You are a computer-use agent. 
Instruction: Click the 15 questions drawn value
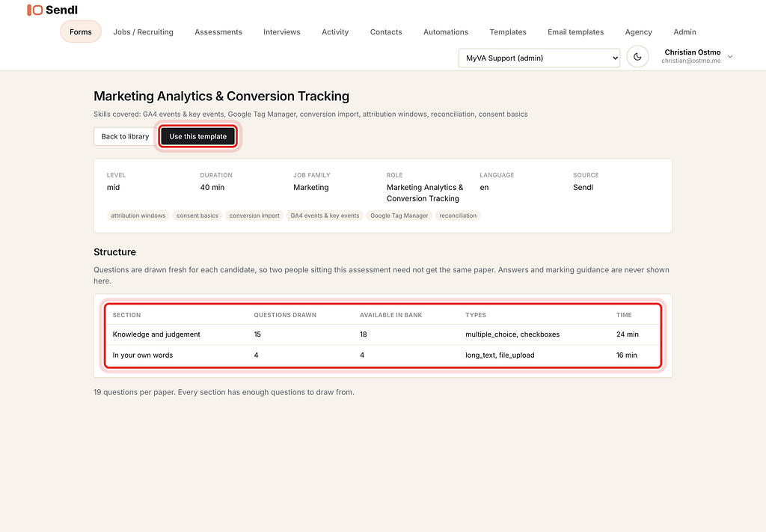pyautogui.click(x=257, y=334)
